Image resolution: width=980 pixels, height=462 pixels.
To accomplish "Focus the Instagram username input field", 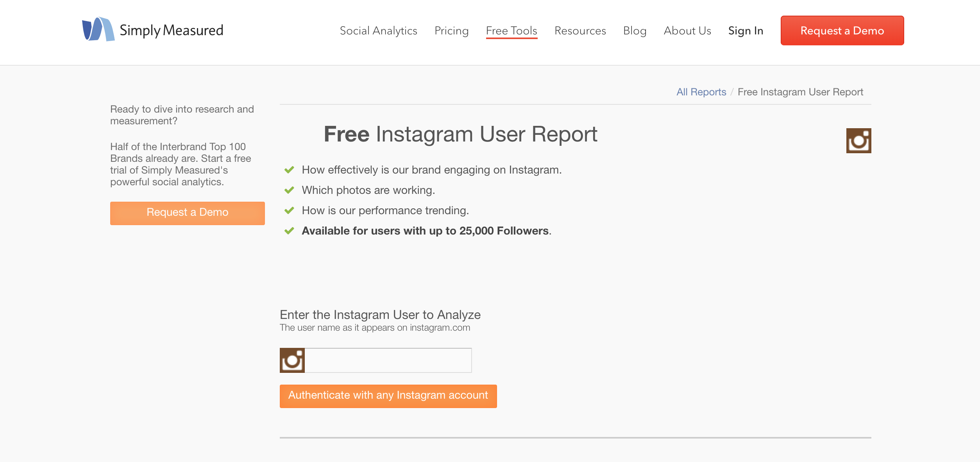I will tap(388, 360).
